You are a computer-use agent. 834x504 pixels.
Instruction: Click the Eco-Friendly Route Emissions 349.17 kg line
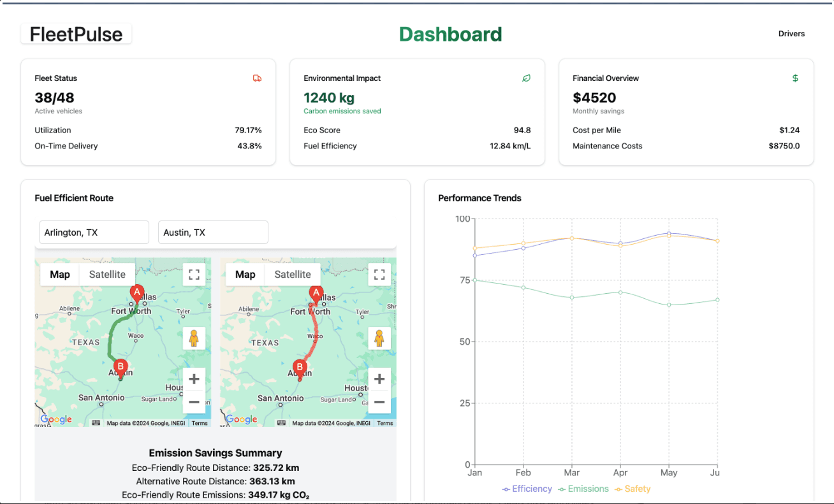pyautogui.click(x=216, y=495)
